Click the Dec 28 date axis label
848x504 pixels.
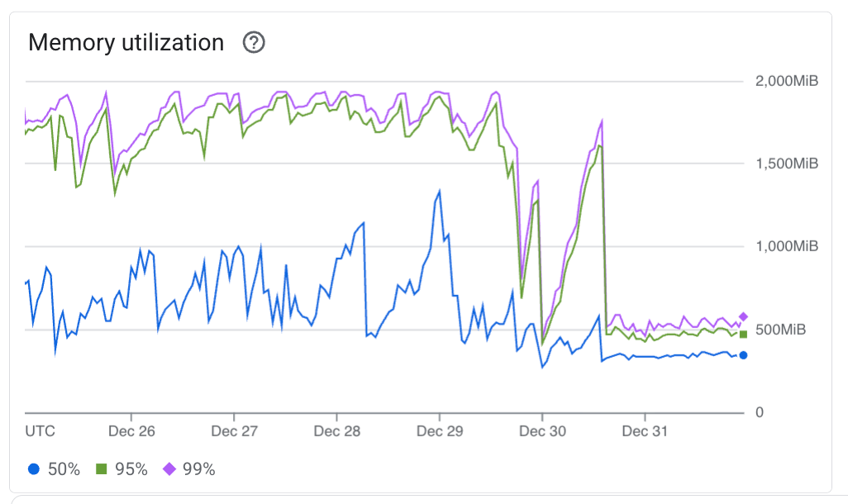(337, 431)
